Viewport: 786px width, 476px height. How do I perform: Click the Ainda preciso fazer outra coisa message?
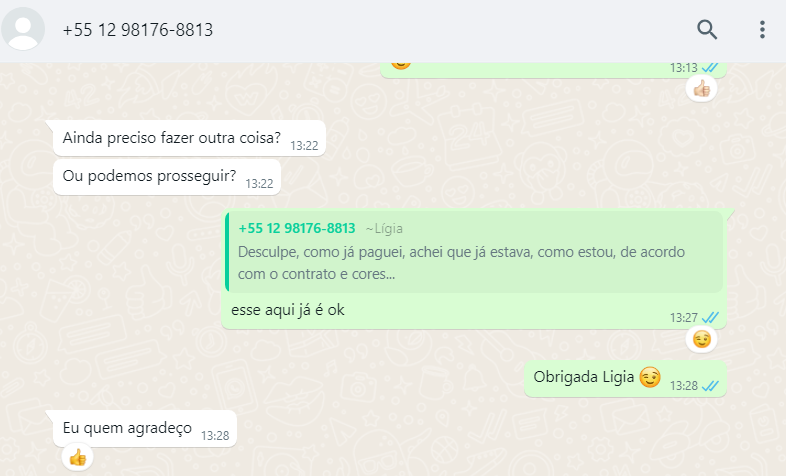tap(189, 138)
